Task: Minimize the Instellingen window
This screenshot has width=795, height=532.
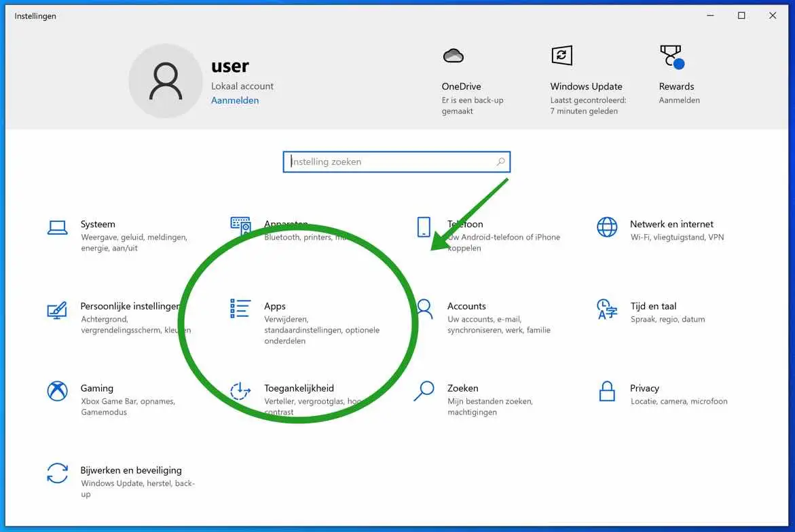Action: click(710, 16)
